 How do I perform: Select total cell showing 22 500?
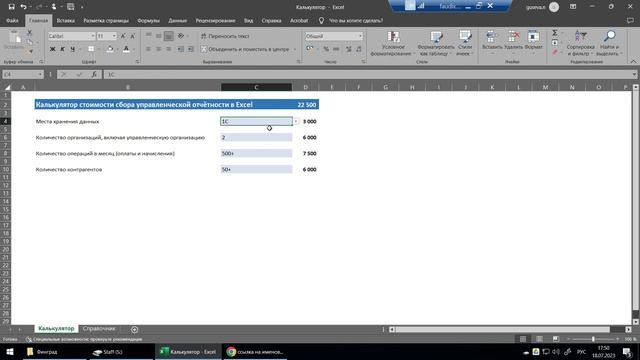click(x=306, y=105)
